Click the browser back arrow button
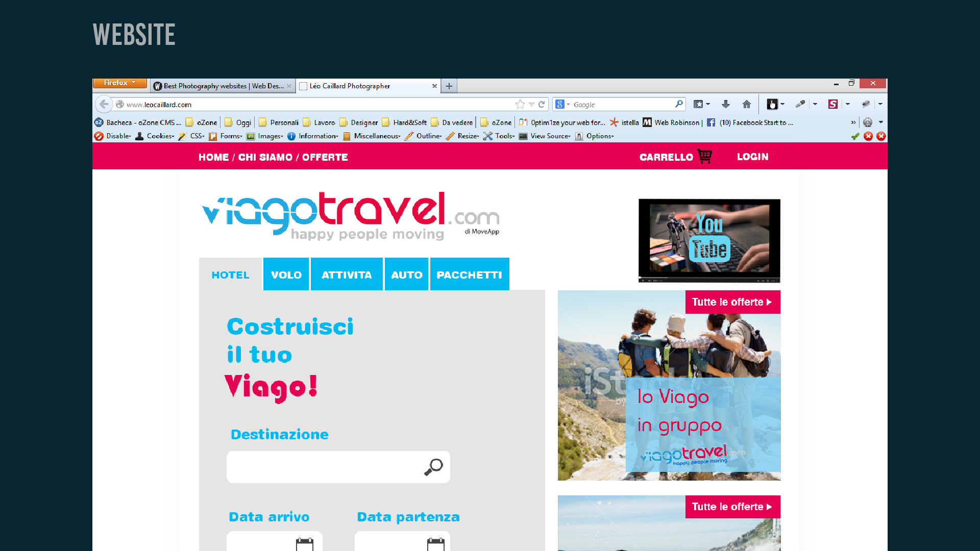Screen dimensions: 980x551 click(x=104, y=104)
